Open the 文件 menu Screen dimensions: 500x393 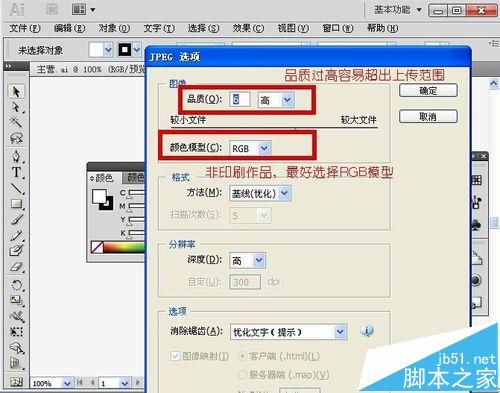click(25, 28)
